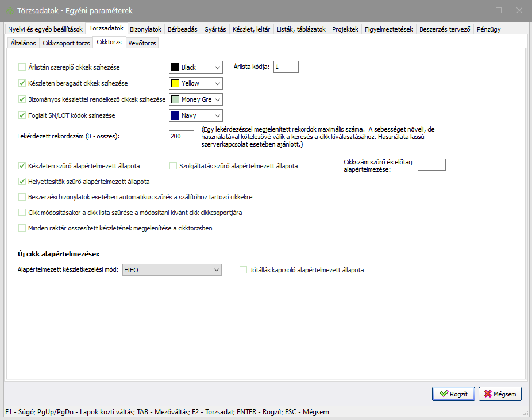Click the app icon in the title bar
Image resolution: width=532 pixels, height=420 pixels.
10,10
